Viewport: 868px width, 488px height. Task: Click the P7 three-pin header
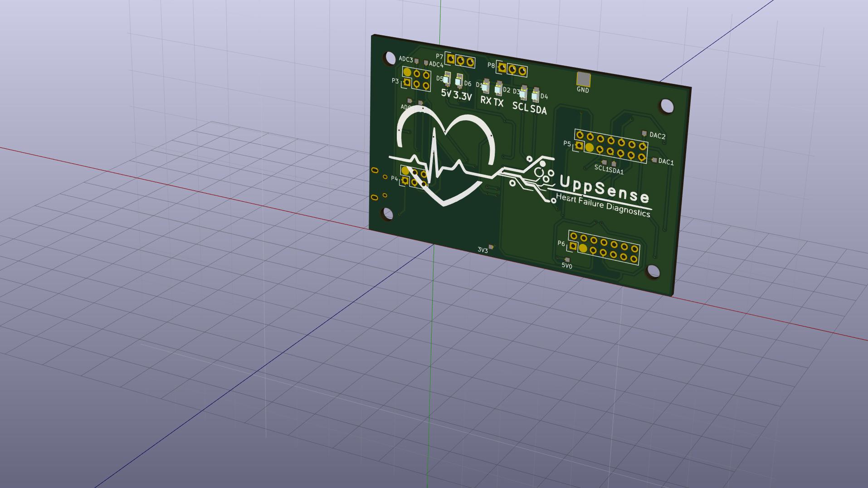[x=460, y=60]
